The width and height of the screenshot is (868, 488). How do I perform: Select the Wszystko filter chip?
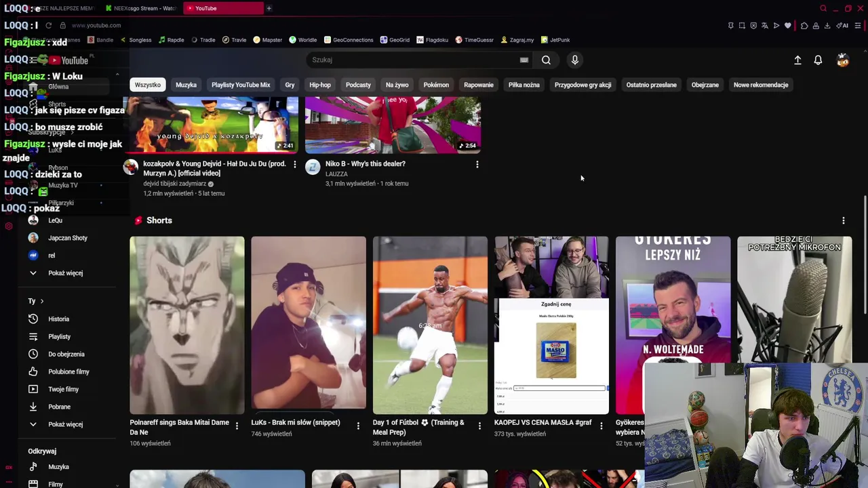pos(147,85)
